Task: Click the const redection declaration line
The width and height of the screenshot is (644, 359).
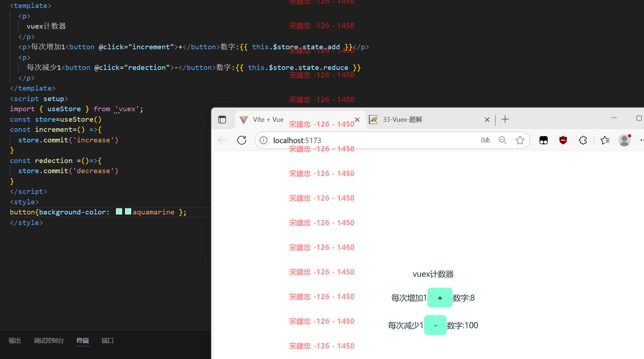Action: [56, 161]
